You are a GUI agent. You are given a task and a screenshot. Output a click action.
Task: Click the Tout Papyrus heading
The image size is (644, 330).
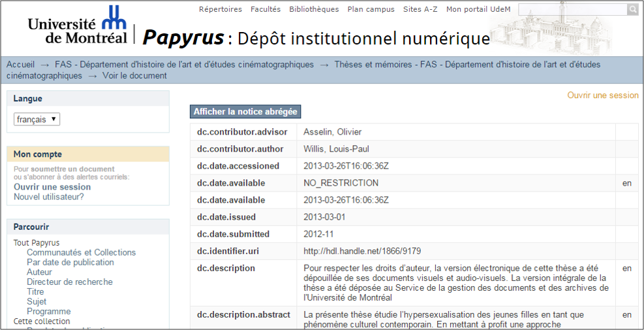[37, 243]
